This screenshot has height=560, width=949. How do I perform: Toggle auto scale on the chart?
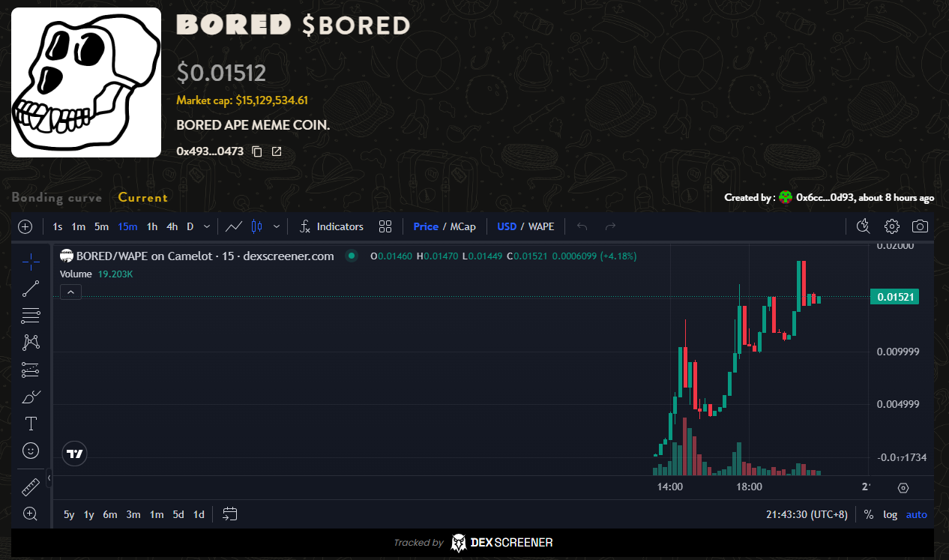click(916, 514)
